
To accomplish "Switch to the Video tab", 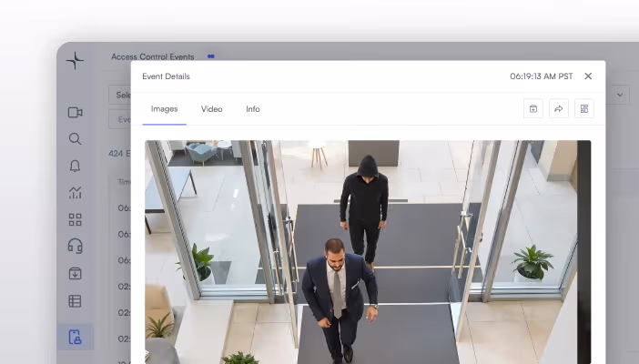I will (211, 109).
